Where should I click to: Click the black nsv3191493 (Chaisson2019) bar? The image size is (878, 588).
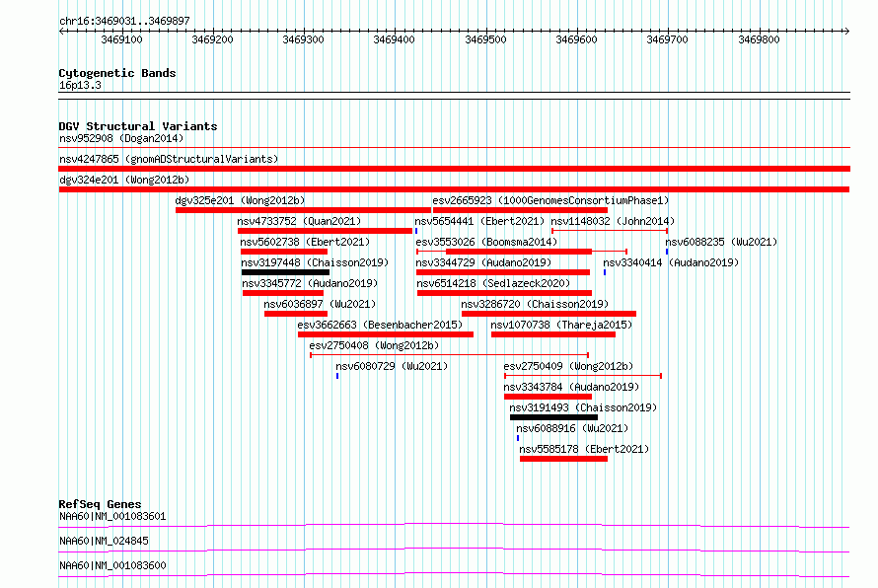[553, 417]
